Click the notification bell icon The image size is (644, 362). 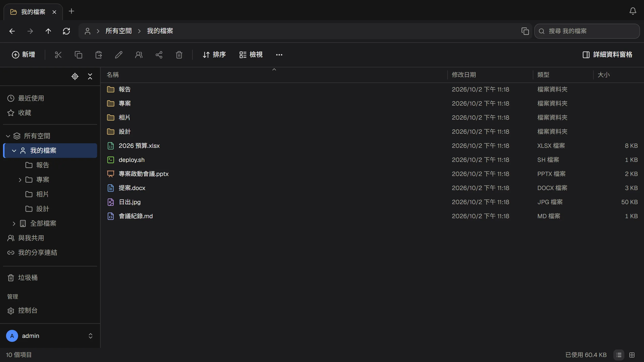[633, 11]
